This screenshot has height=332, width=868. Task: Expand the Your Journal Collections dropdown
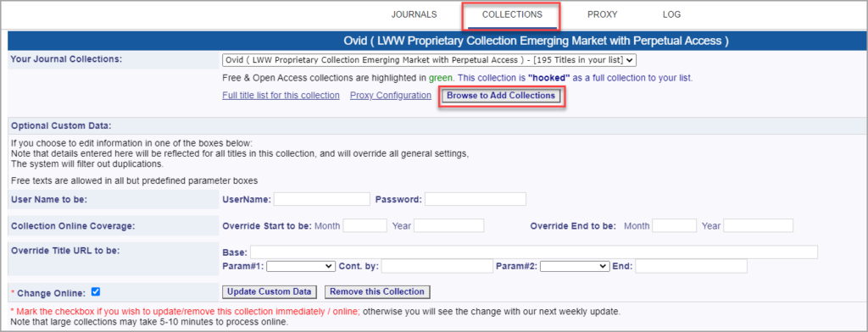tap(430, 60)
